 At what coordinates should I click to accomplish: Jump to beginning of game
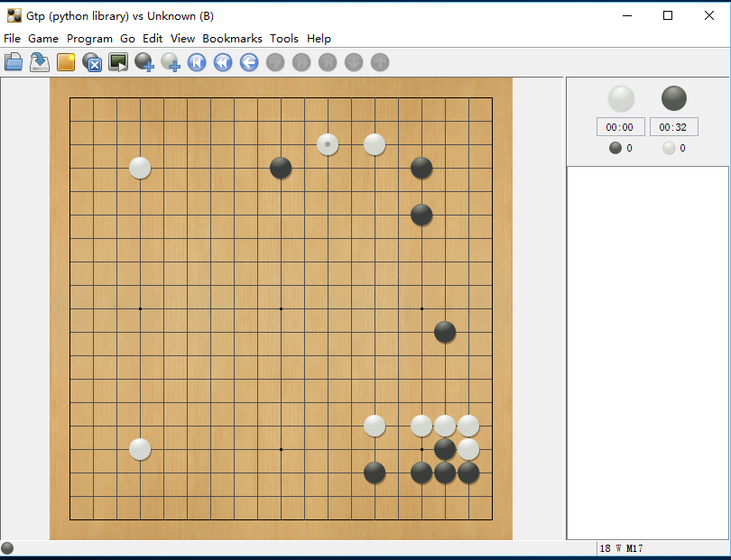197,61
